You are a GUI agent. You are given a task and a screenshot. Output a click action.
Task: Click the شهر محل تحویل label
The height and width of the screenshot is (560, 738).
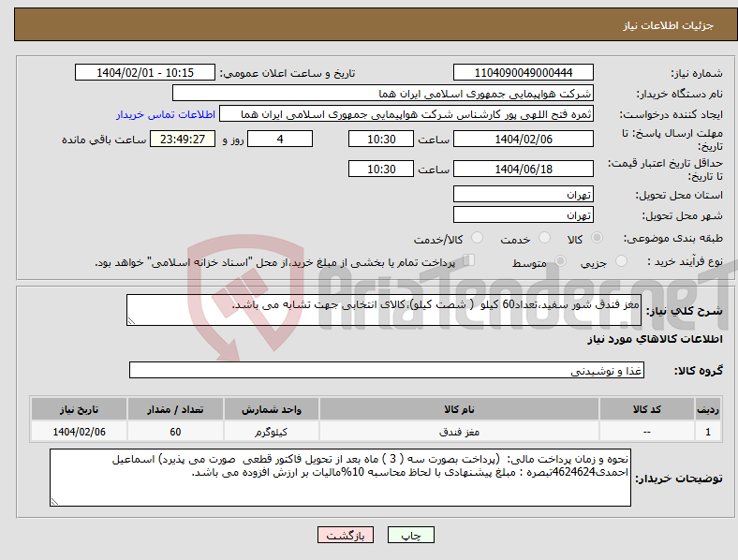click(x=683, y=215)
